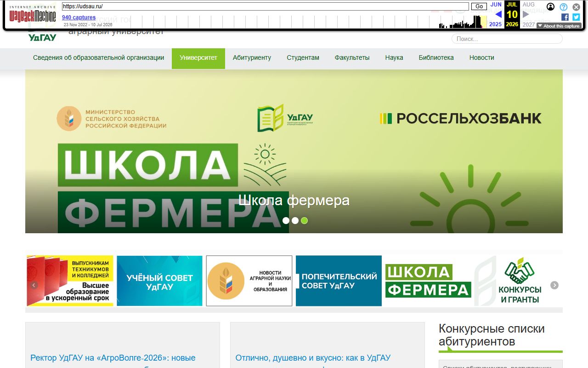Show previous banners in the carousel
The width and height of the screenshot is (588, 368).
coord(34,285)
